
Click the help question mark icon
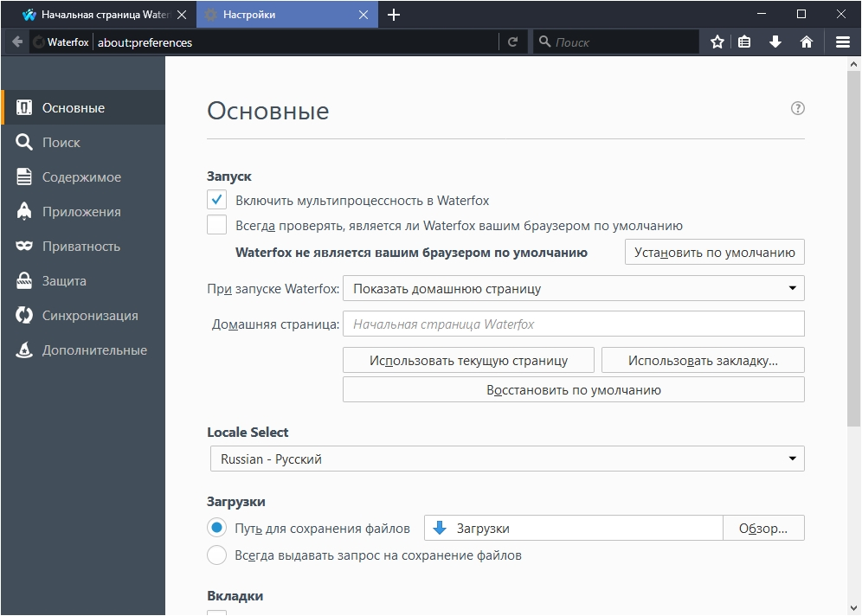798,108
